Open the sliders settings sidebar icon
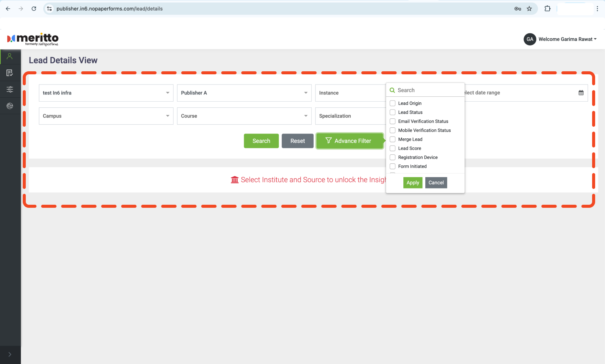The width and height of the screenshot is (605, 364). point(10,89)
